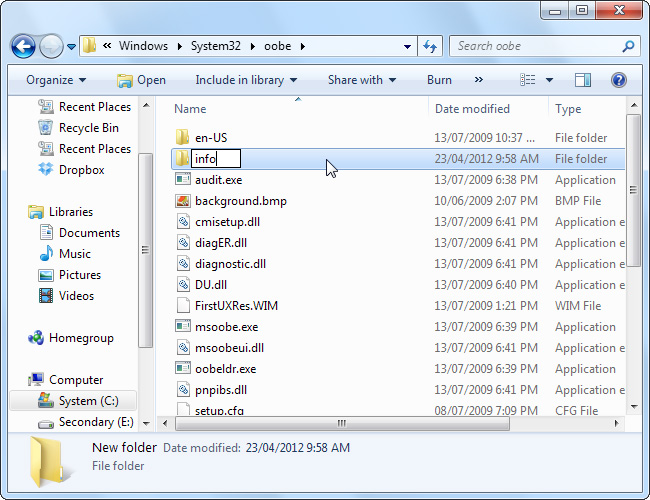Click the Music library icon
The width and height of the screenshot is (650, 500).
tap(46, 253)
